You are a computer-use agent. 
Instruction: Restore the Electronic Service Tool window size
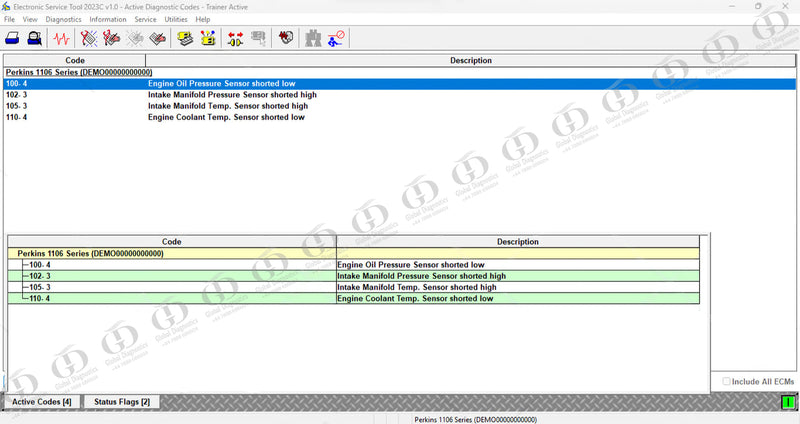pos(758,7)
